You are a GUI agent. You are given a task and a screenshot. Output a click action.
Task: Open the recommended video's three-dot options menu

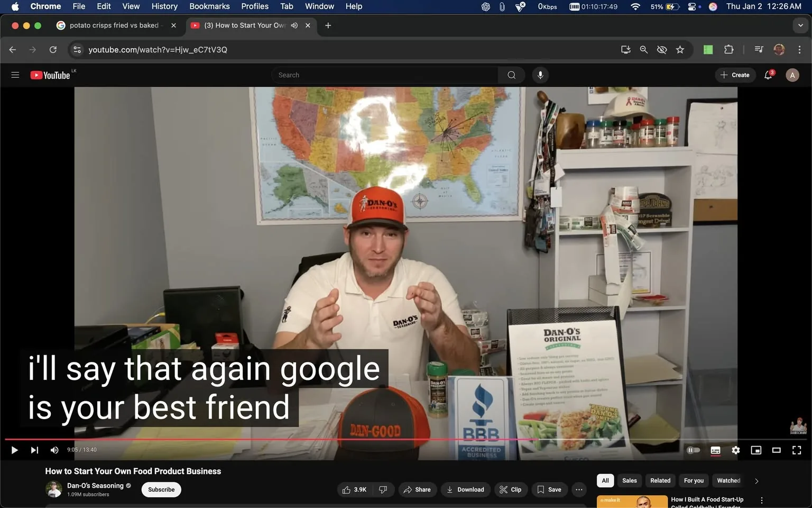tap(761, 500)
